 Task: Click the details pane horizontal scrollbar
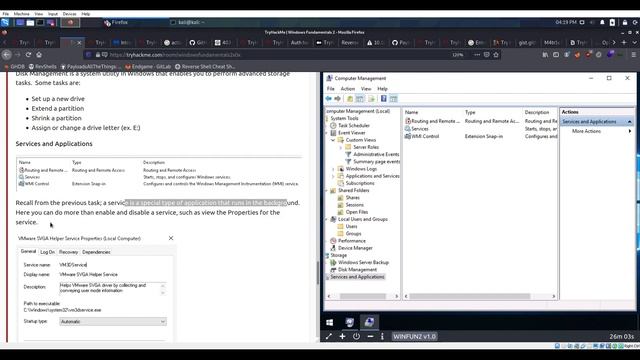pyautogui.click(x=469, y=296)
